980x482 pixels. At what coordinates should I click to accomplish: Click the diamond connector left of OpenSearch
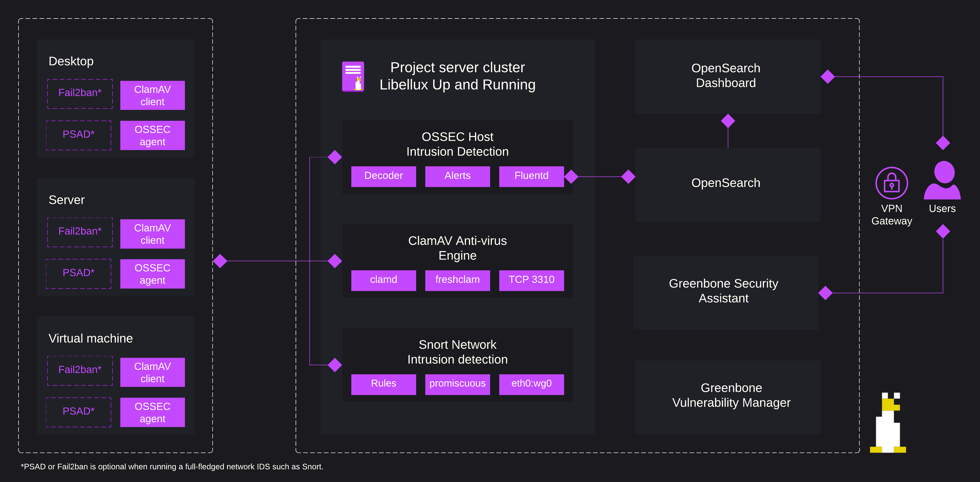coord(628,176)
